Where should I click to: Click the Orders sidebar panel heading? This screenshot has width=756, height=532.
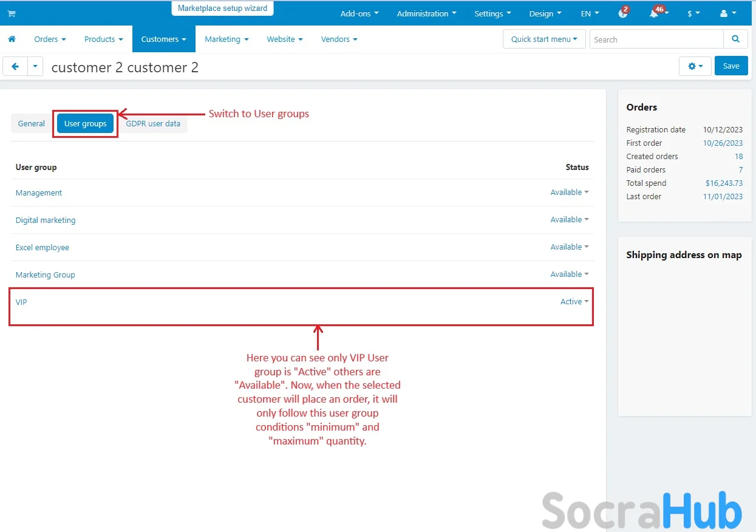tap(641, 107)
